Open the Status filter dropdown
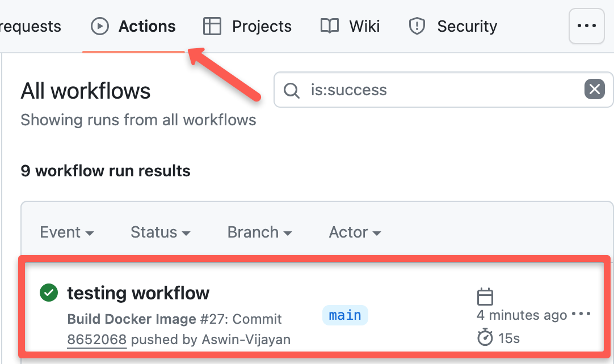This screenshot has width=614, height=364. tap(160, 232)
